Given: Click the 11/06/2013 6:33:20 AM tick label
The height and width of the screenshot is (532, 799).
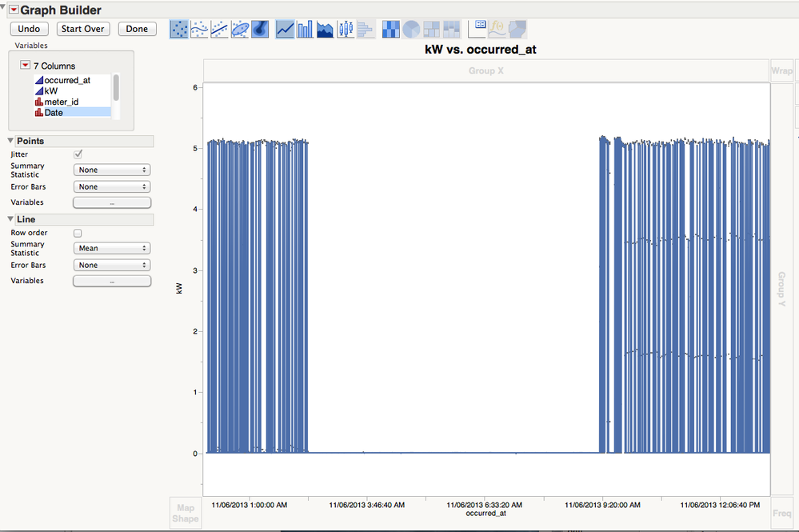Looking at the screenshot, I should (485, 505).
